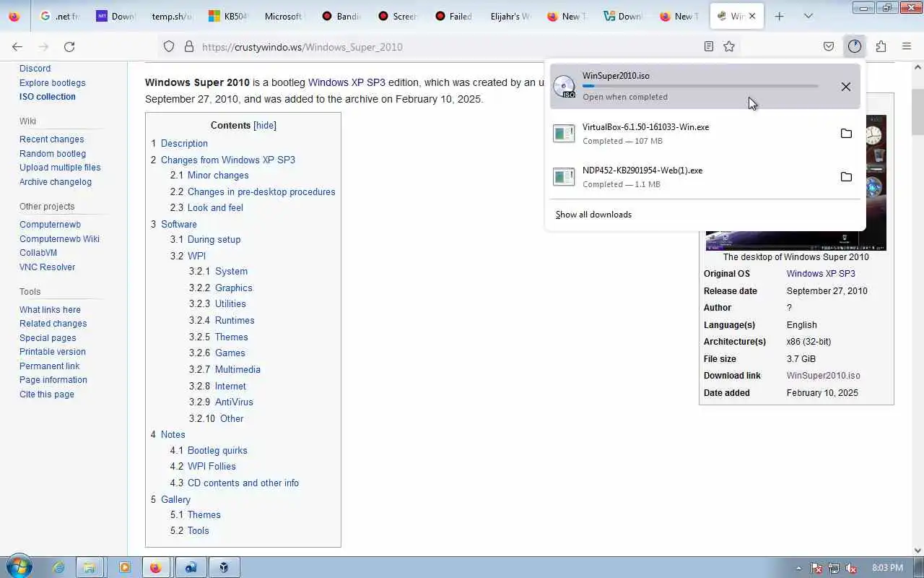Open the extensions puzzle icon
The width and height of the screenshot is (924, 578).
pyautogui.click(x=881, y=46)
